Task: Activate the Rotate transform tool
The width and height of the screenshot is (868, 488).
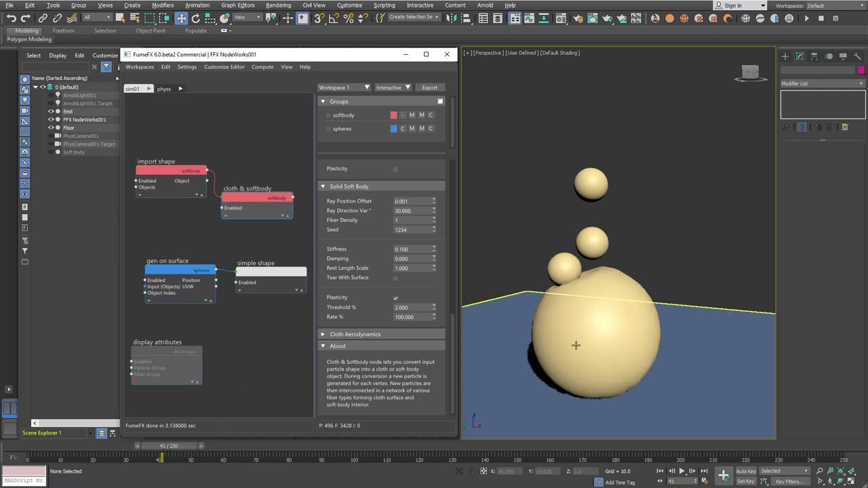Action: [x=195, y=18]
